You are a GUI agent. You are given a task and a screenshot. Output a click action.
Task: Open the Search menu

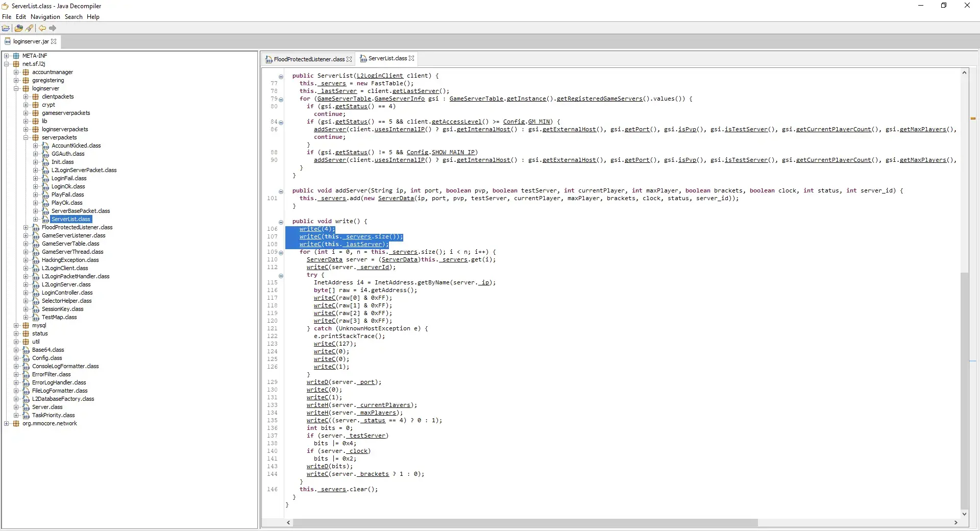(x=73, y=17)
